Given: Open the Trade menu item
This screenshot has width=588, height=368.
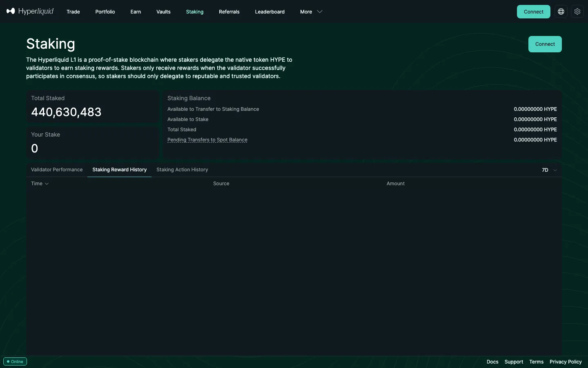Looking at the screenshot, I should (x=73, y=12).
